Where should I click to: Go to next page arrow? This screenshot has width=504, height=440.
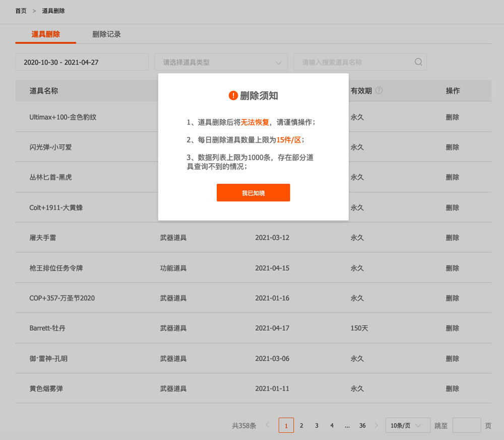(x=376, y=425)
